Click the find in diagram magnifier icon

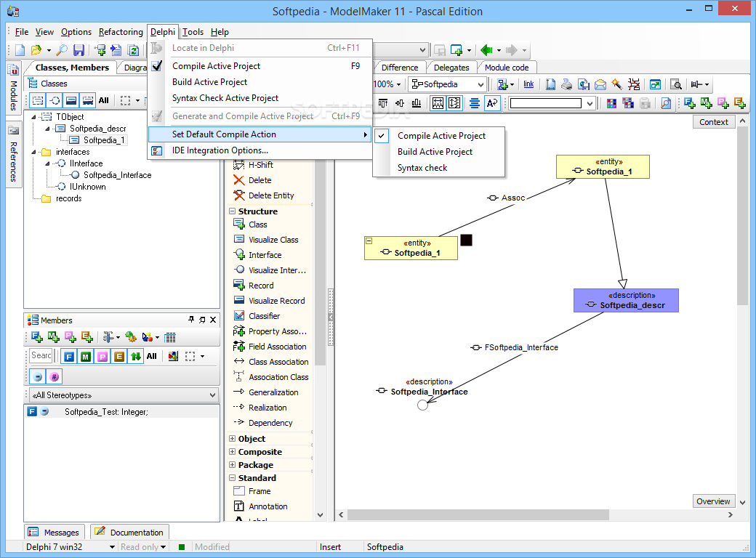pyautogui.click(x=666, y=103)
